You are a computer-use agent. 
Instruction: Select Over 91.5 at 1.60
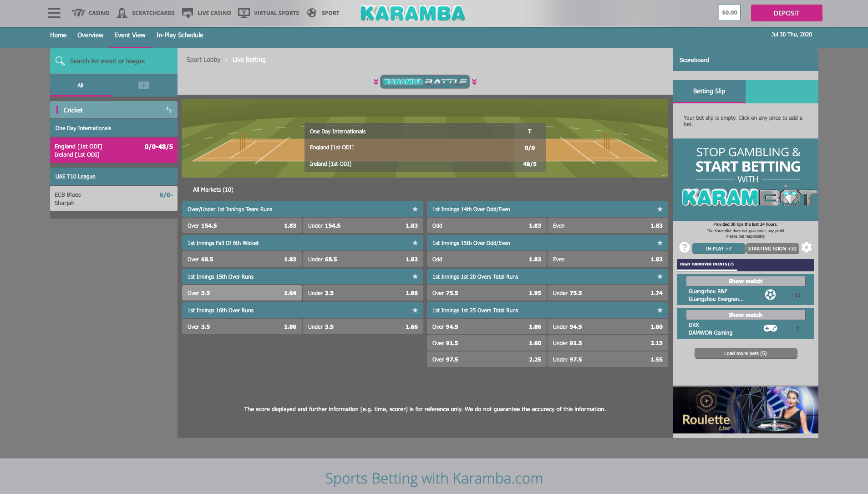tap(487, 343)
